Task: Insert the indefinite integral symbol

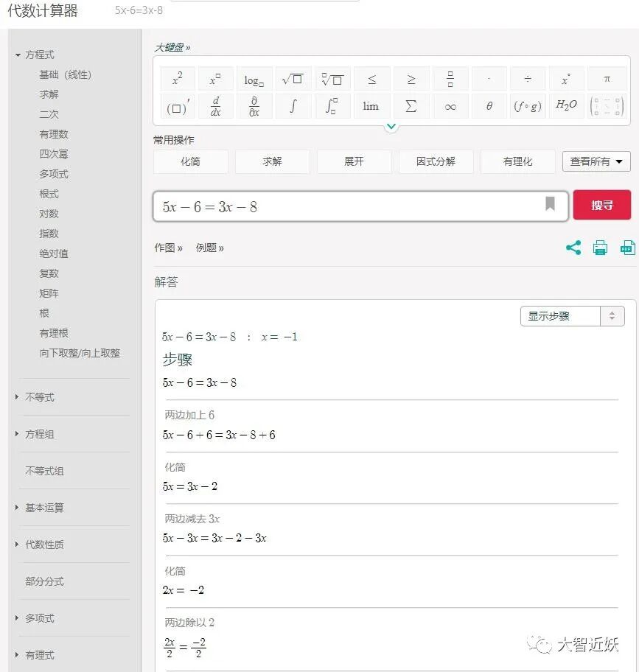Action: (293, 106)
